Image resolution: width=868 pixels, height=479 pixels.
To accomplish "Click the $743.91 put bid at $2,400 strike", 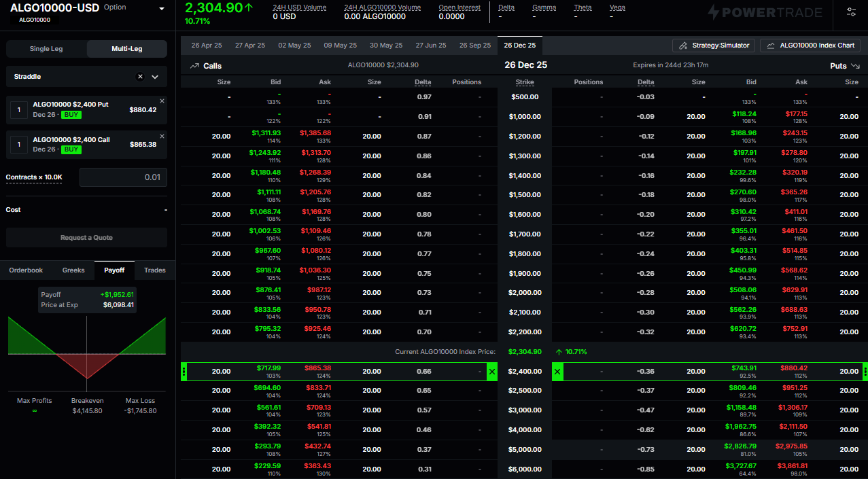I will point(744,368).
